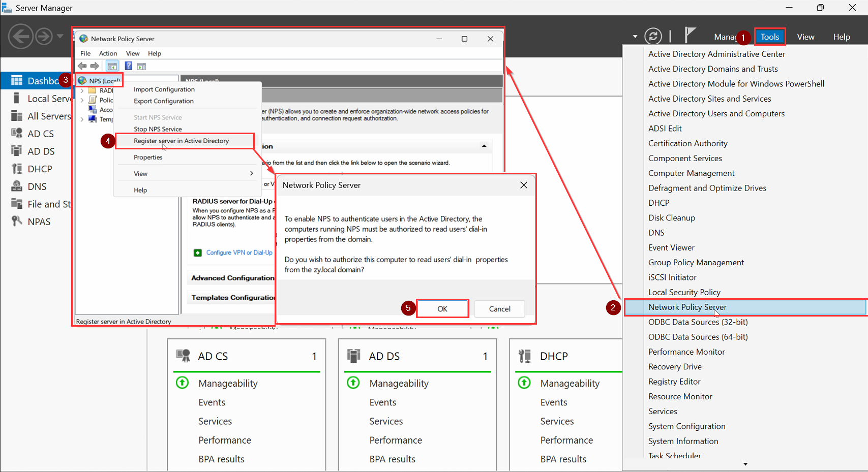This screenshot has height=472, width=868.
Task: Open the Help menu in Server Manager header
Action: (x=842, y=37)
